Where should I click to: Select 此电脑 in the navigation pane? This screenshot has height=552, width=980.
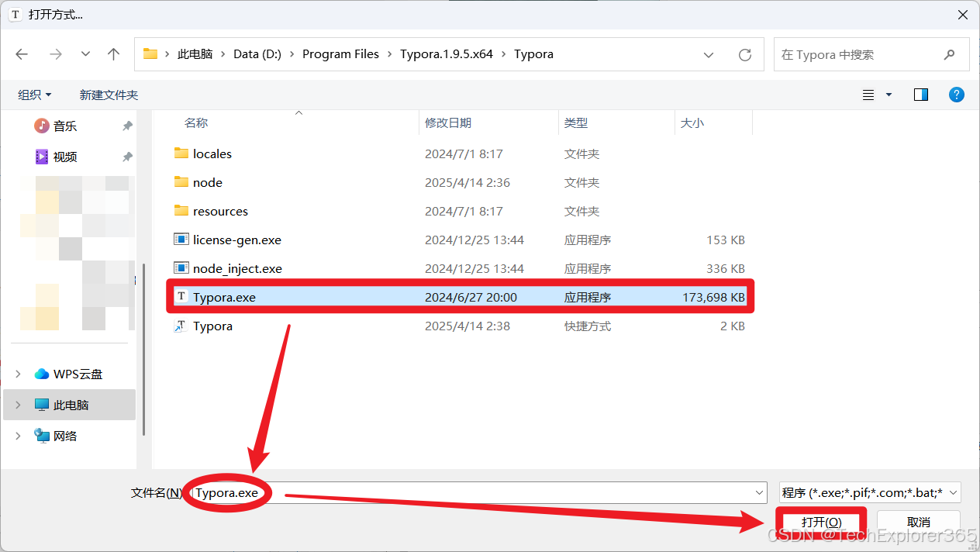71,405
